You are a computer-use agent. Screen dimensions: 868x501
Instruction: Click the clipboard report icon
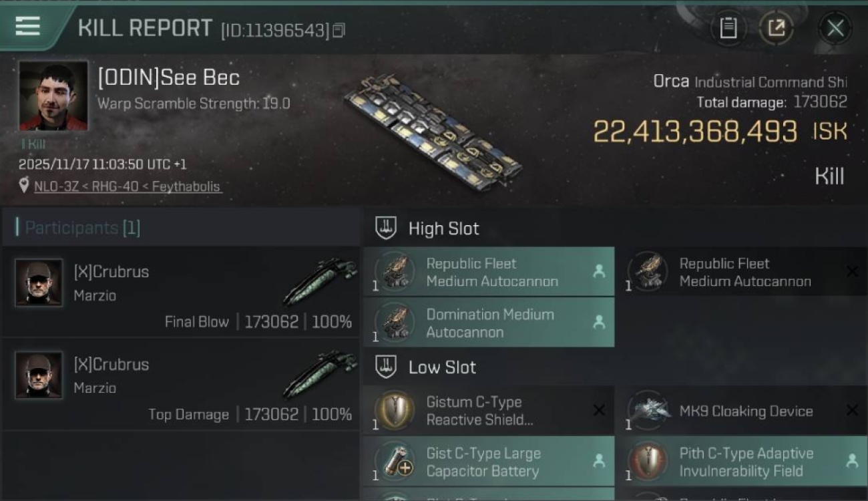click(x=728, y=28)
